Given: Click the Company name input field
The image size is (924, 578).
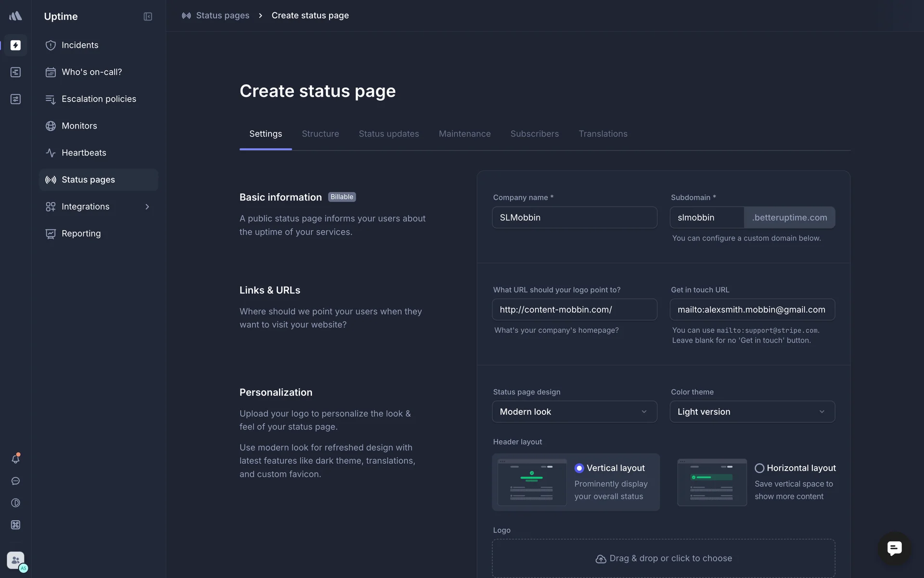Looking at the screenshot, I should pos(574,218).
